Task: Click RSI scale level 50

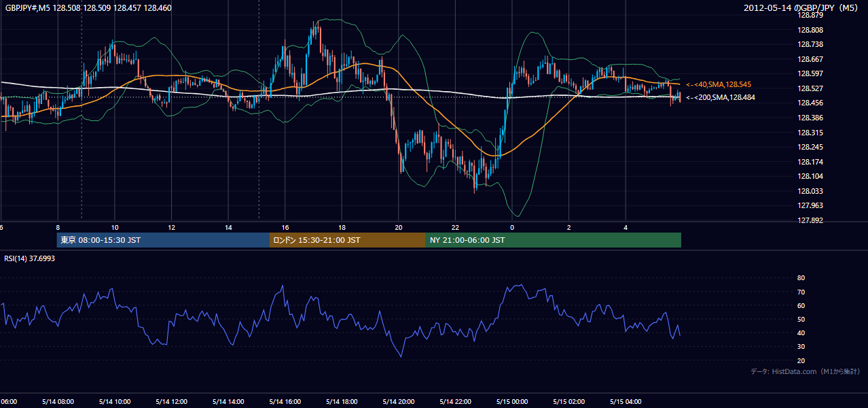Action: pos(801,319)
